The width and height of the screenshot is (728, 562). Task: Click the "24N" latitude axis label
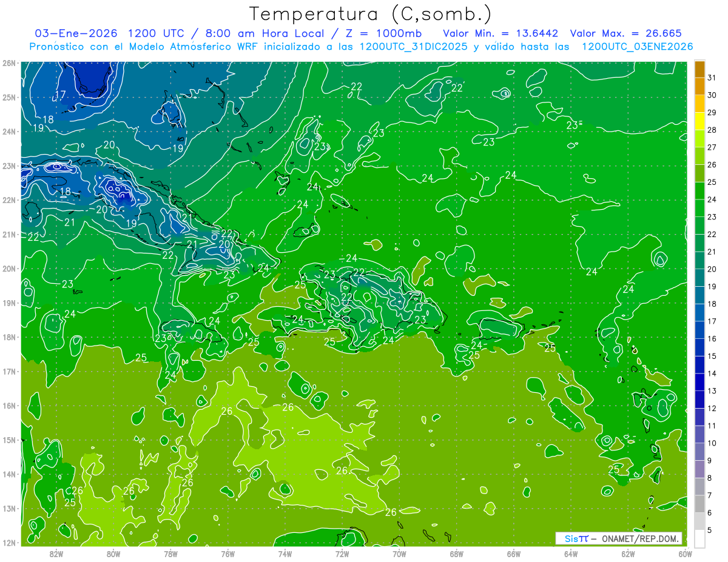click(x=9, y=131)
